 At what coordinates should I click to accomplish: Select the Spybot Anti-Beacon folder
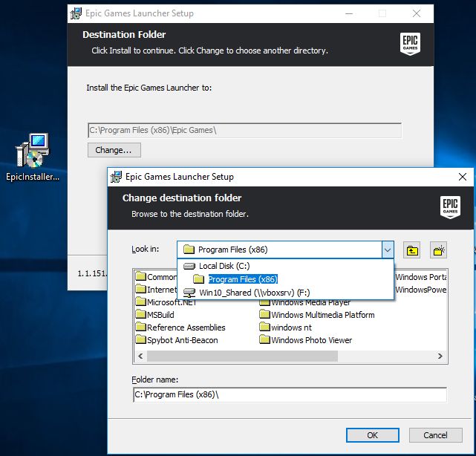coord(177,340)
